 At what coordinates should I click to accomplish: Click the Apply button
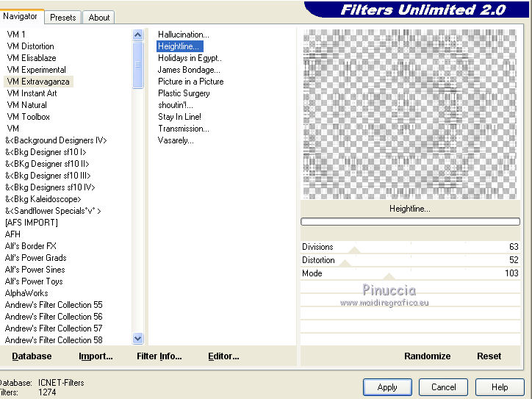(387, 387)
